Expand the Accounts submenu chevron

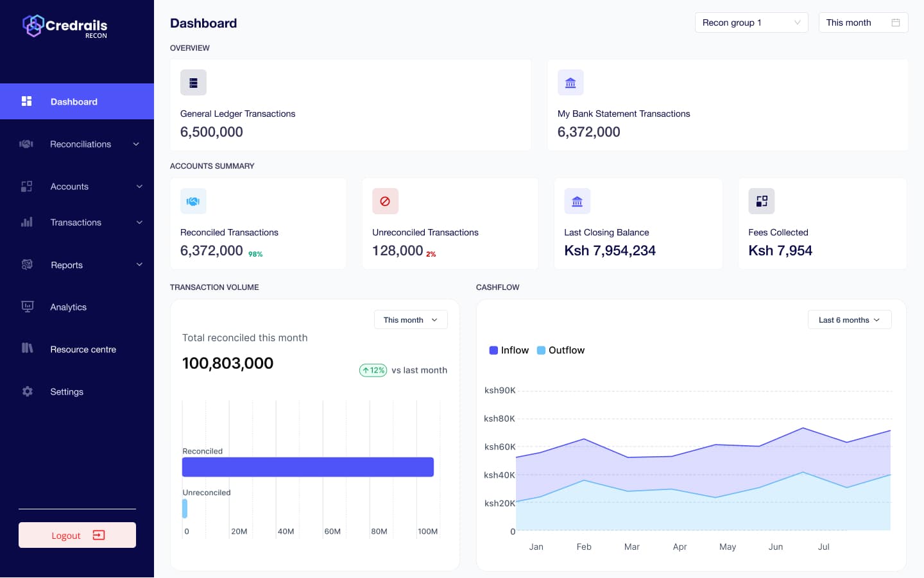click(x=139, y=187)
